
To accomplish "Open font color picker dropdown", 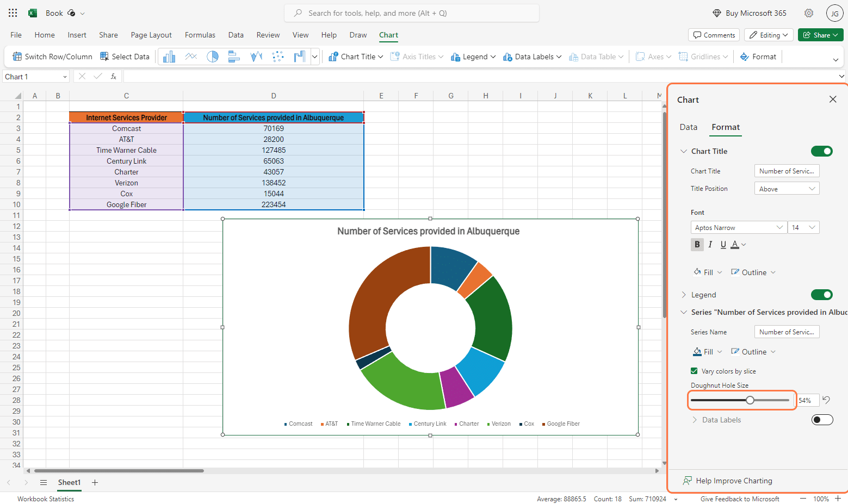I will (x=744, y=245).
